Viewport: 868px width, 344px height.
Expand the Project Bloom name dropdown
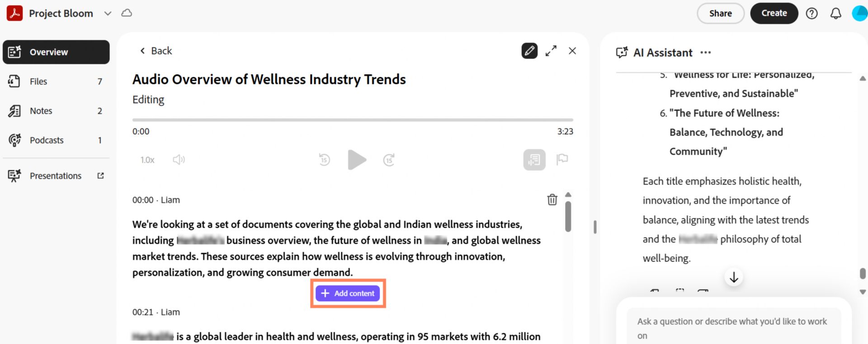coord(108,14)
